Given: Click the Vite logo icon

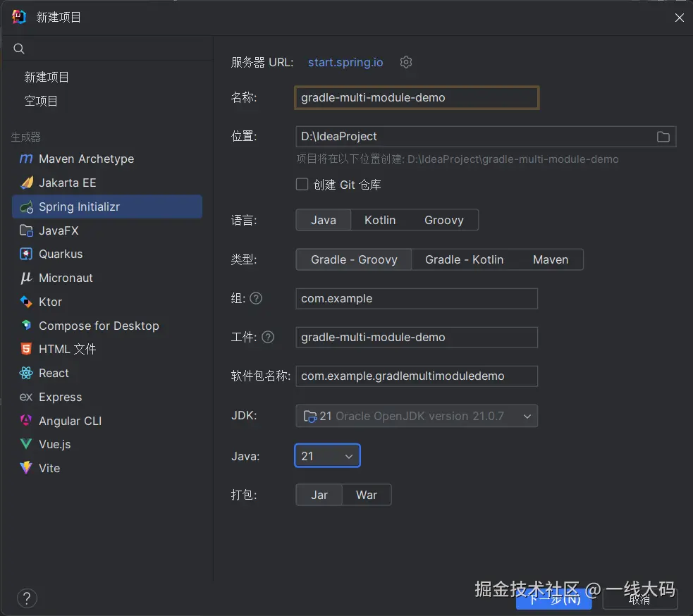Looking at the screenshot, I should [x=26, y=468].
